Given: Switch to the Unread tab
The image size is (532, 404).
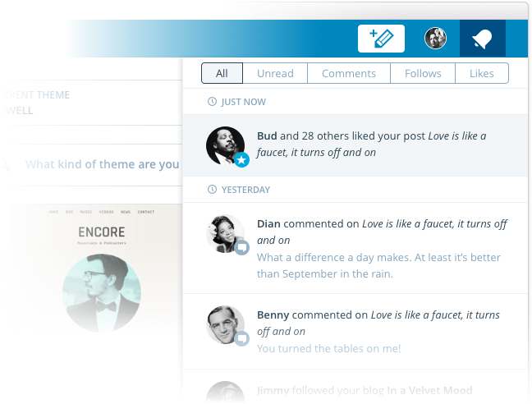Looking at the screenshot, I should pyautogui.click(x=275, y=73).
